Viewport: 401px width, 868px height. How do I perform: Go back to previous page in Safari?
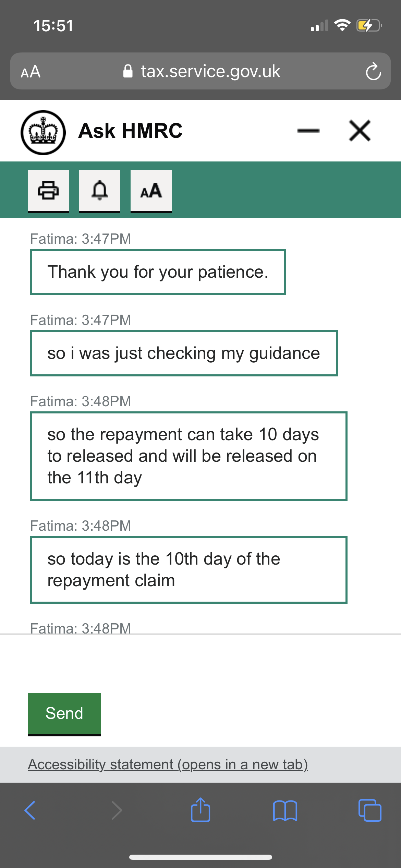pos(30,810)
